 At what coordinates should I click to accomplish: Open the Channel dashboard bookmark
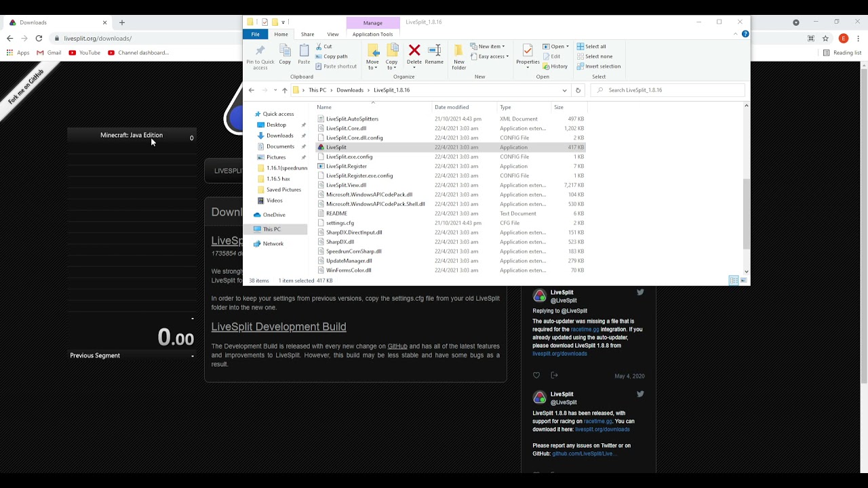pos(138,53)
